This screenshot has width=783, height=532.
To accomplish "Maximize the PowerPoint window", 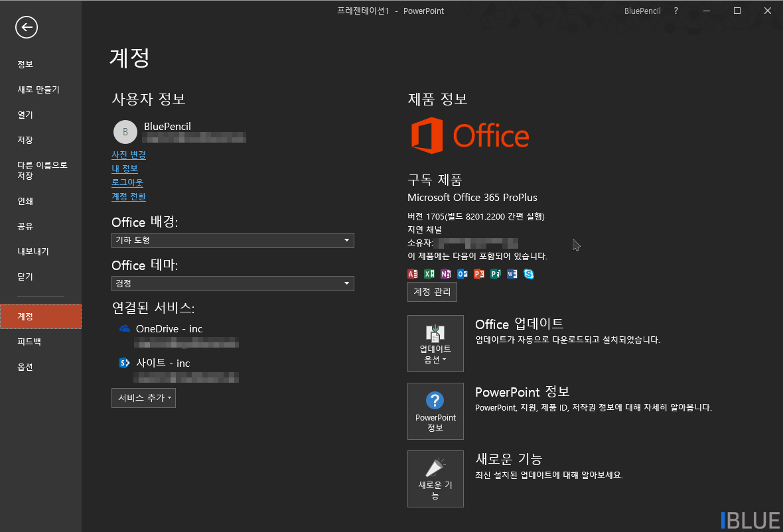I will 737,11.
